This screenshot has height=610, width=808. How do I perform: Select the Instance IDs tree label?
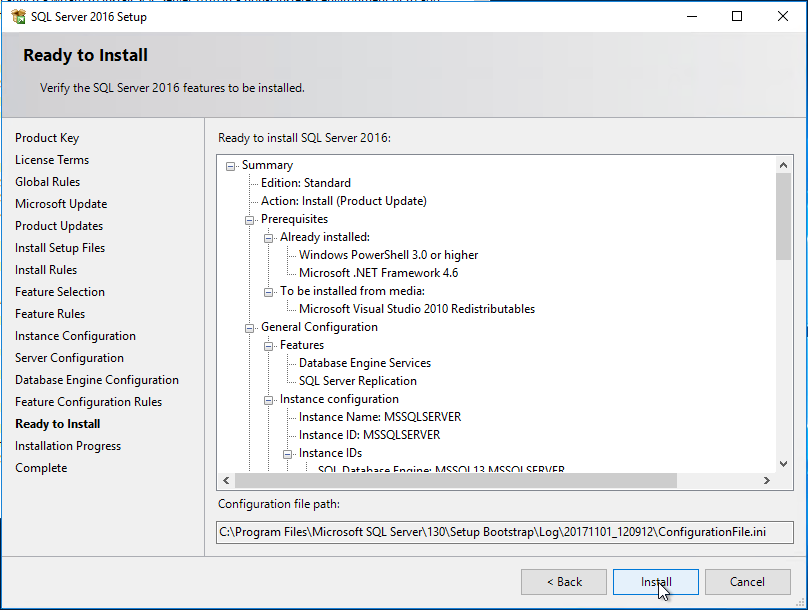pyautogui.click(x=330, y=453)
